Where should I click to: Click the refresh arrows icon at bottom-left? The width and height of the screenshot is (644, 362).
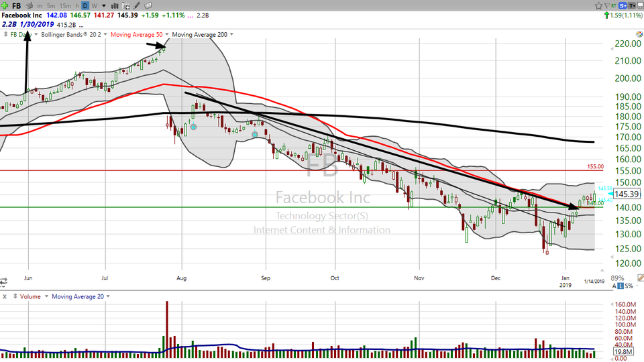tap(4, 282)
